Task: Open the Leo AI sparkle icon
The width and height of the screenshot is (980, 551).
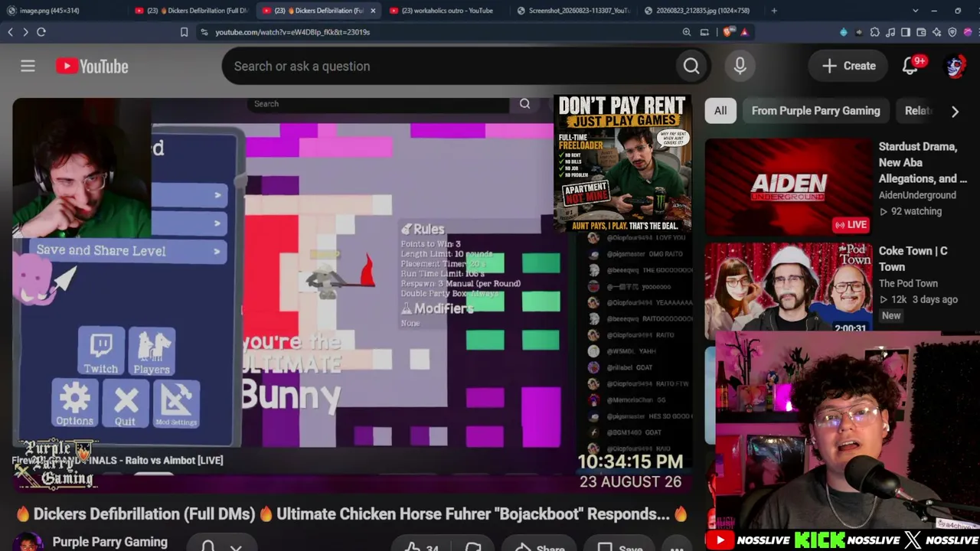Action: [x=937, y=32]
